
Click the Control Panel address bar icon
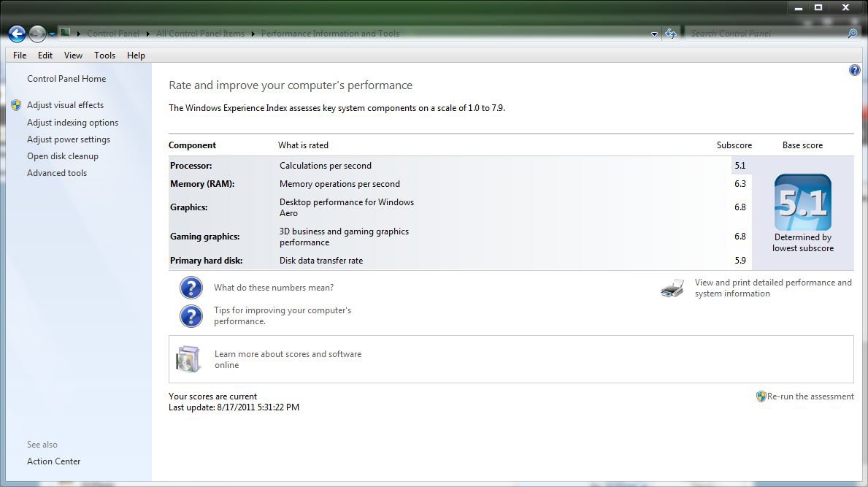pos(65,33)
